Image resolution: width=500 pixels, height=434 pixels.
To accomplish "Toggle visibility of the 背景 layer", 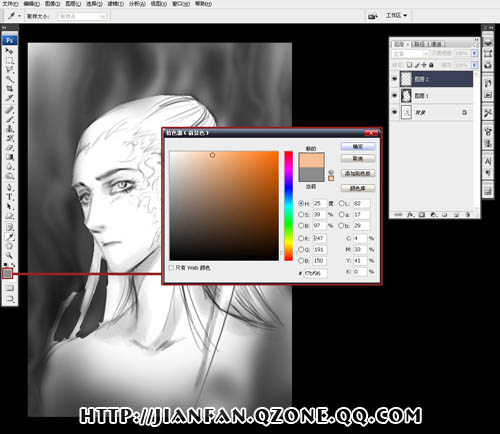I will [395, 112].
